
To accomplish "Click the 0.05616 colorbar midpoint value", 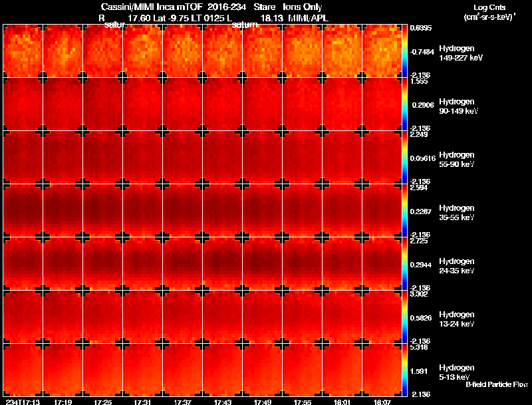I will [423, 158].
